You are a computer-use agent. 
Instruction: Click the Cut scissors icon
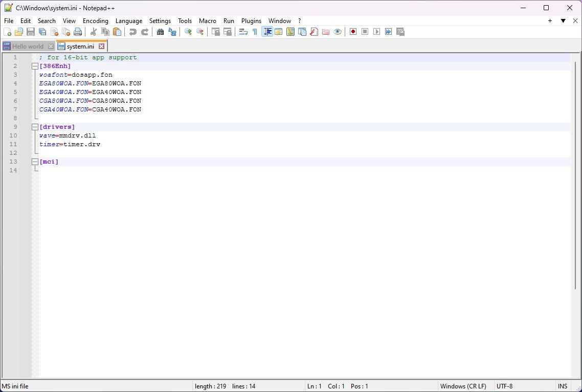click(x=94, y=32)
